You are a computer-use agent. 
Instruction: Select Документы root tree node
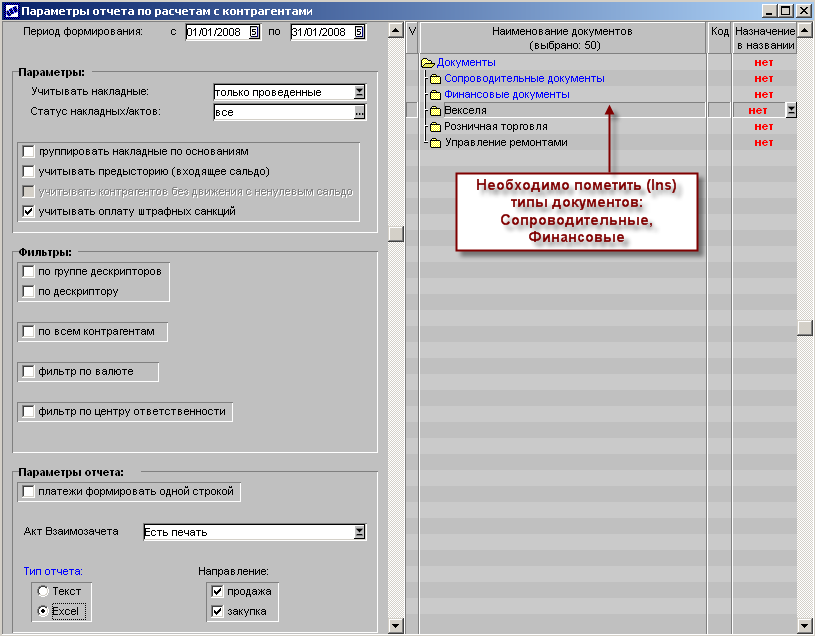[466, 62]
